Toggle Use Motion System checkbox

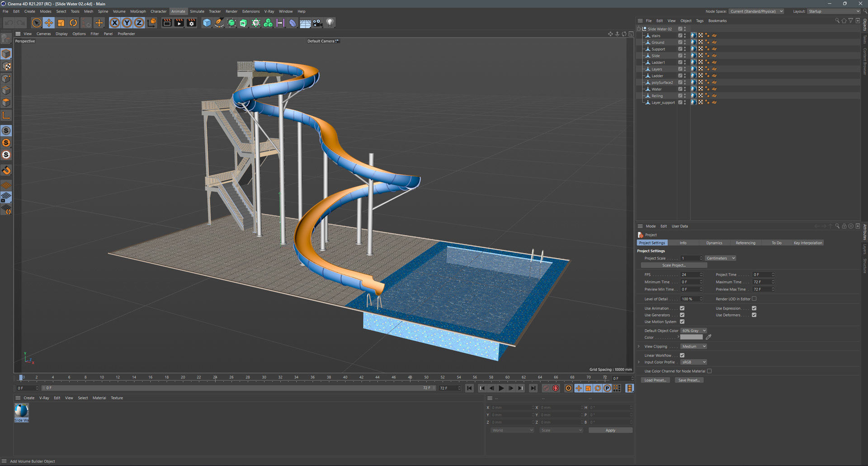pyautogui.click(x=682, y=322)
